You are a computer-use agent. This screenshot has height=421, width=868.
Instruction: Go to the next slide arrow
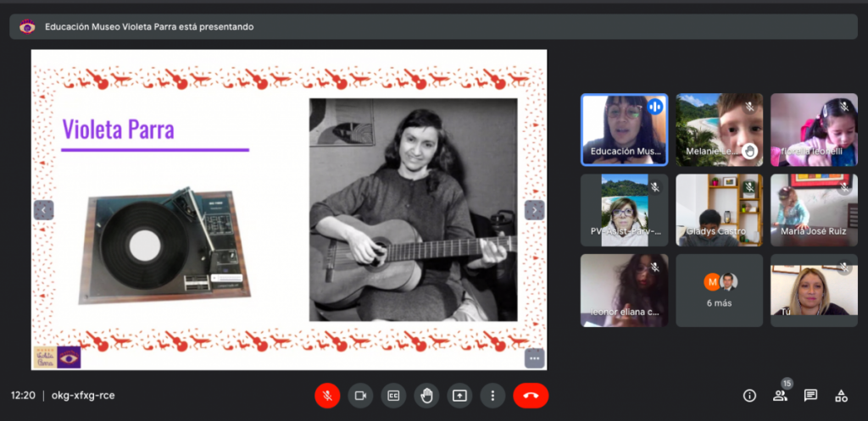(x=534, y=210)
